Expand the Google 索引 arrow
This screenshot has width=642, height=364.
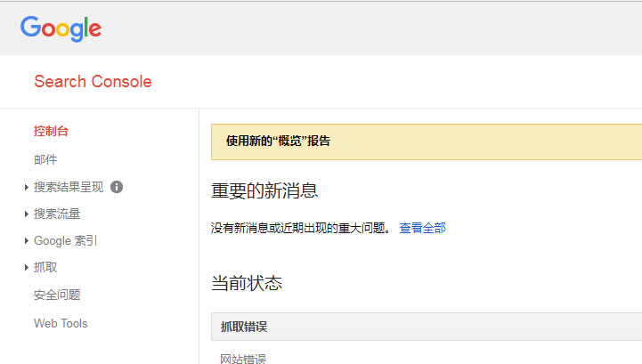click(x=27, y=241)
